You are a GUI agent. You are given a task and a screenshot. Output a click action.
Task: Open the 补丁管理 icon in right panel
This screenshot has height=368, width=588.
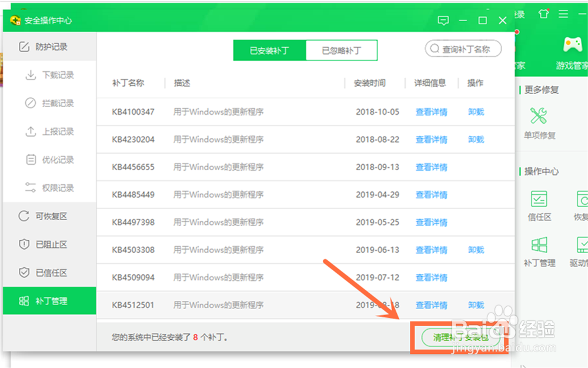tap(539, 246)
